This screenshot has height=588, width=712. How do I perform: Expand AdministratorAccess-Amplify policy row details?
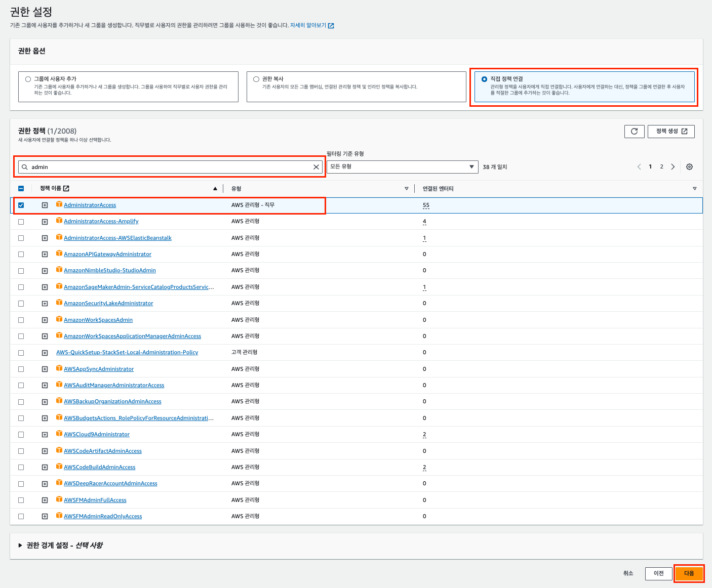(45, 222)
